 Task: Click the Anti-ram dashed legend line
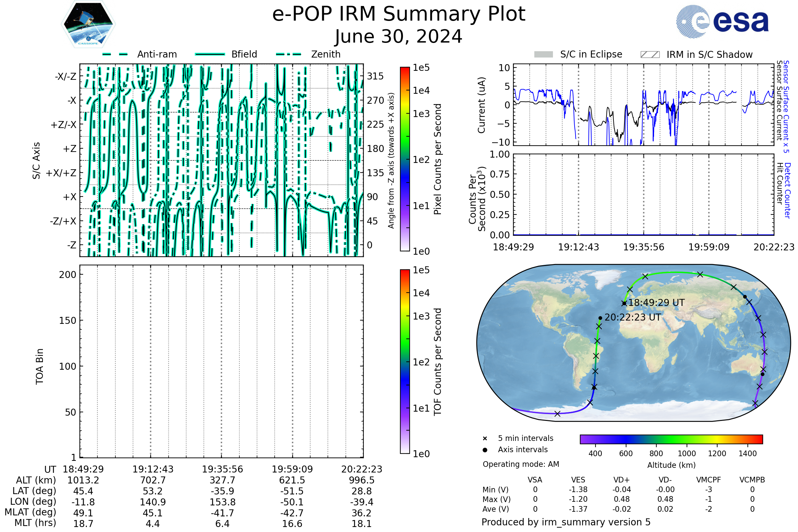115,54
